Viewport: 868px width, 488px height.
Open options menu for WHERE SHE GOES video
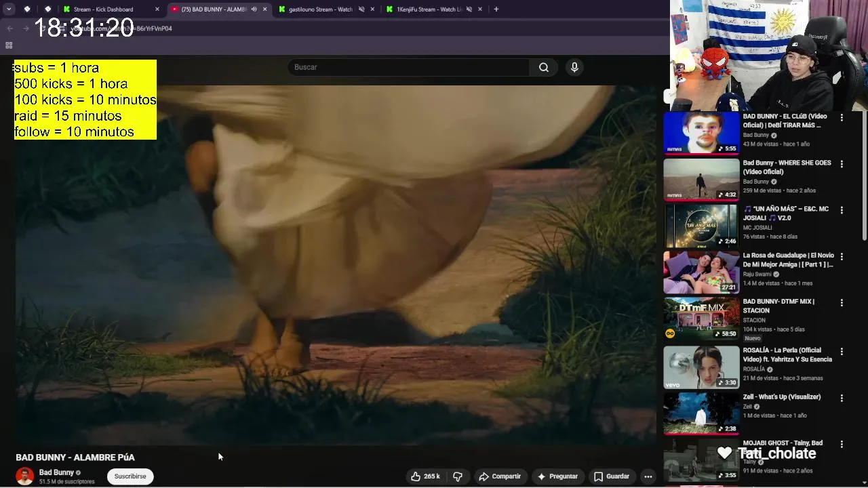[x=842, y=164]
